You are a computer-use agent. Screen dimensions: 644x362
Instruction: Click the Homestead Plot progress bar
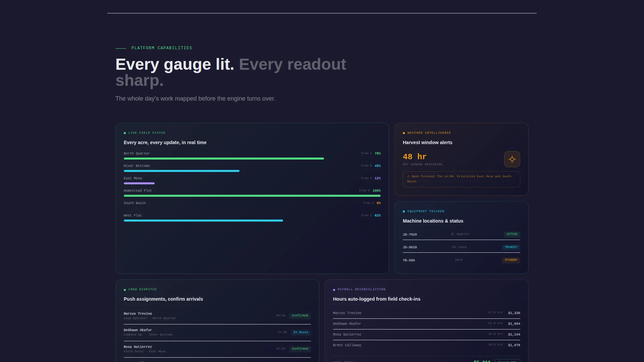click(x=252, y=196)
